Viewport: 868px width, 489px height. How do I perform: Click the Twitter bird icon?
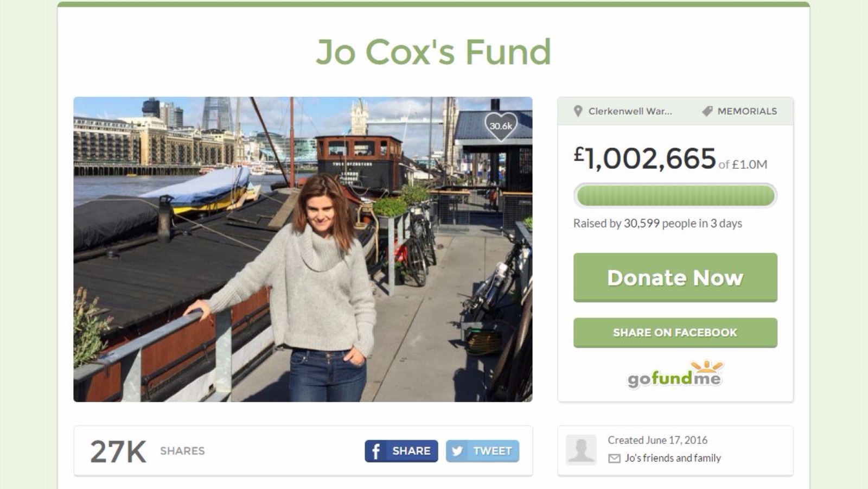(x=458, y=451)
